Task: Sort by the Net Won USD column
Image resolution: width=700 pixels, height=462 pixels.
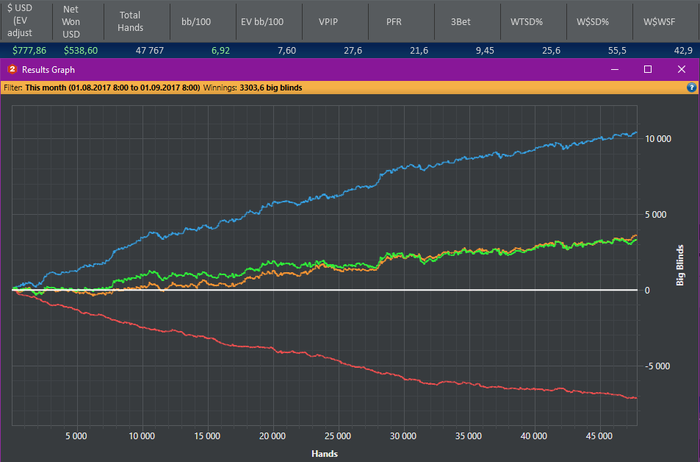Action: [78, 21]
